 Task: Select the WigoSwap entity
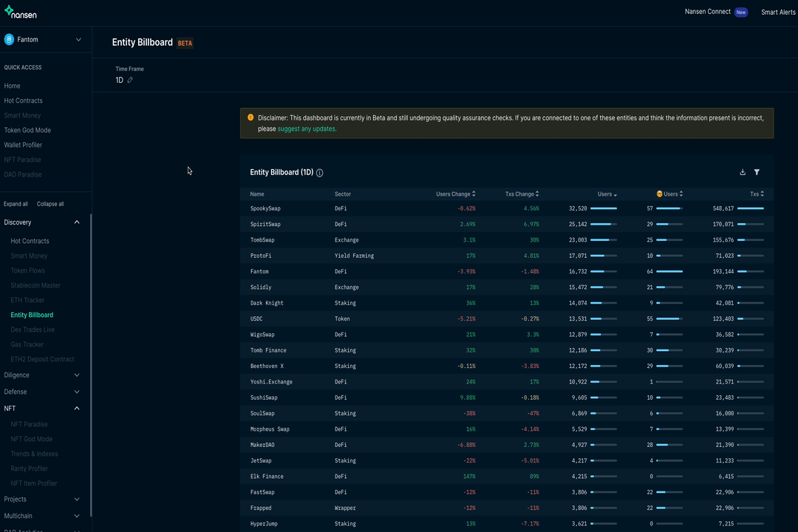[x=262, y=335]
